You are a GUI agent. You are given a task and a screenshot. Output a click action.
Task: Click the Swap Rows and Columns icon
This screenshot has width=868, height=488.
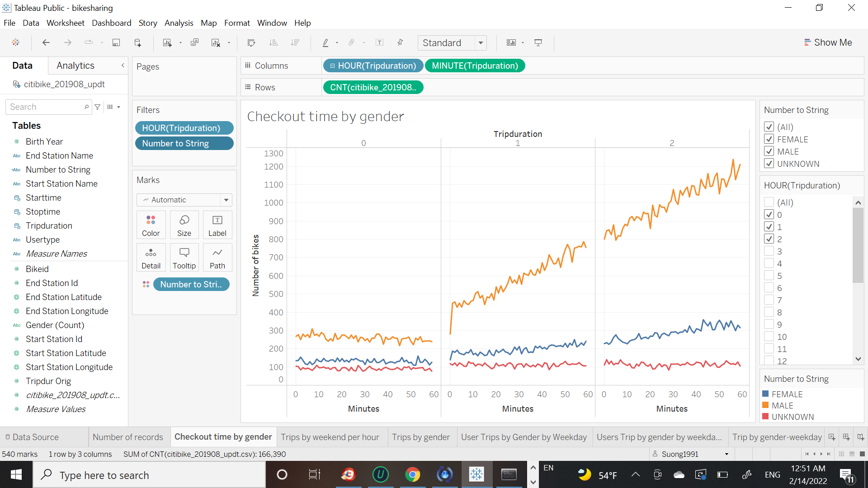(x=251, y=42)
